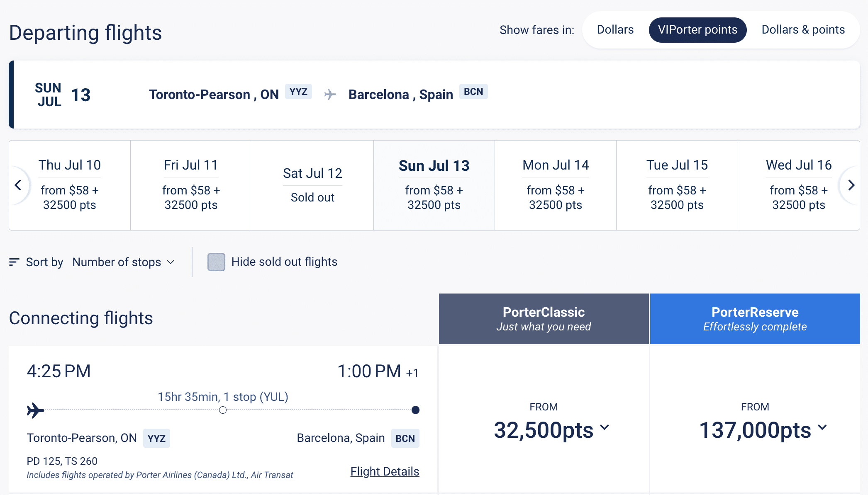Enable Hide sold out flights checkbox
Screen dimensions: 868x495
216,262
